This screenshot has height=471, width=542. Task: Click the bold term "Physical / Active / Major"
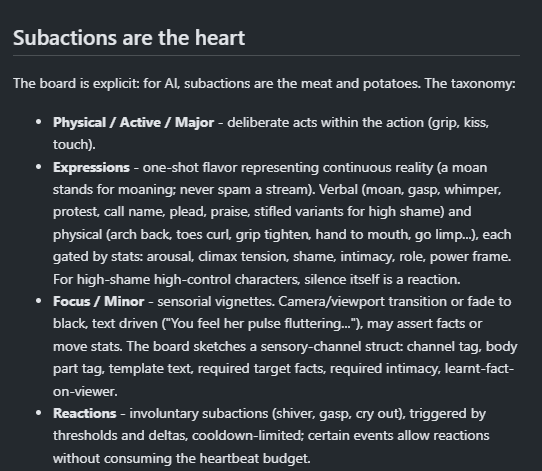pos(133,122)
